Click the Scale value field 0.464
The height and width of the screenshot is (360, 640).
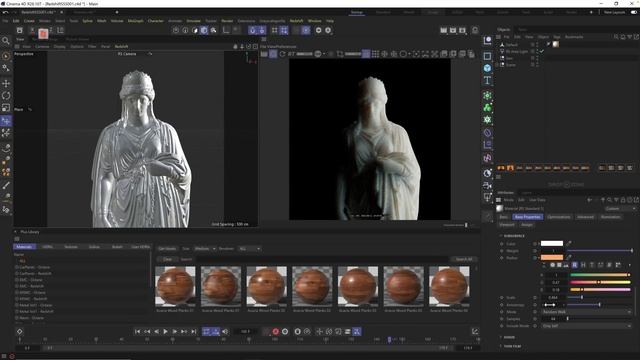tap(553, 298)
